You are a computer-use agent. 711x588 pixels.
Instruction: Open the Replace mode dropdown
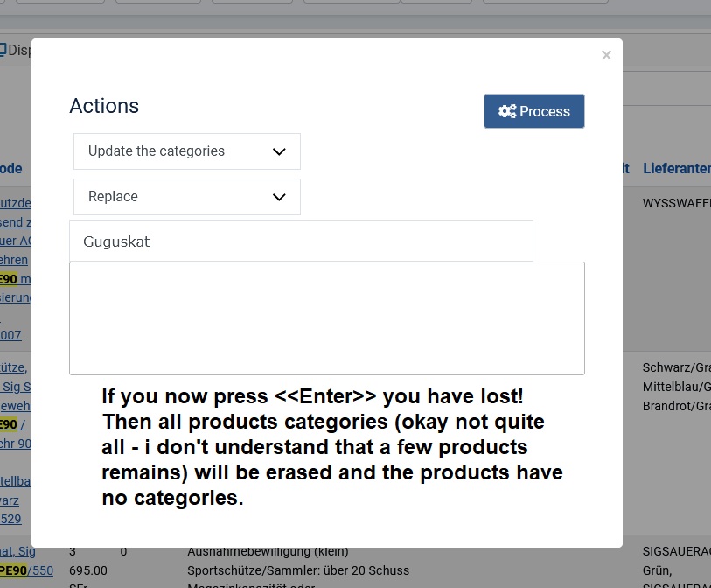pyautogui.click(x=187, y=197)
